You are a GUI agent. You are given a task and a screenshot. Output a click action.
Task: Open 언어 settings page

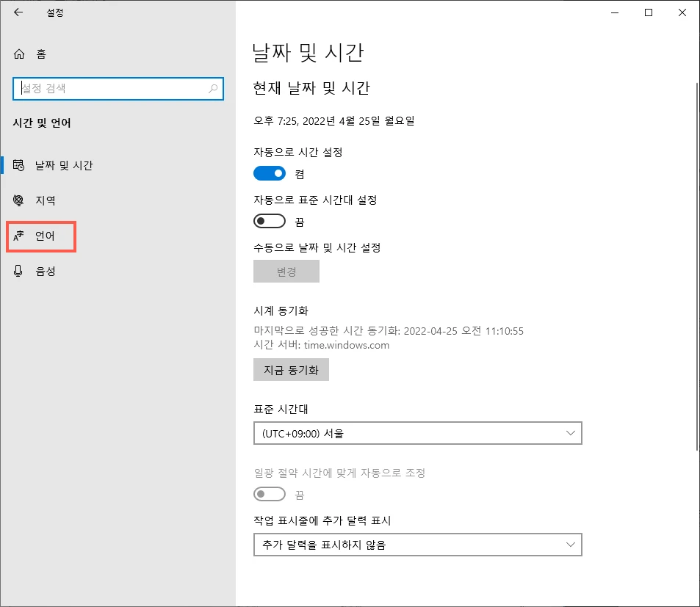[118, 236]
